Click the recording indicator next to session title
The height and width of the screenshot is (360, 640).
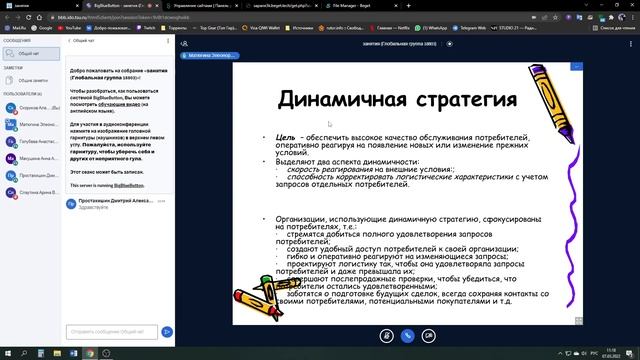click(x=449, y=44)
